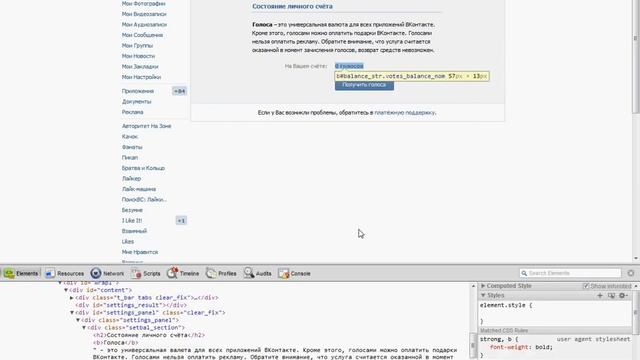Select the <b>Голоса</b> node
This screenshot has width=640, height=360.
coord(116,342)
